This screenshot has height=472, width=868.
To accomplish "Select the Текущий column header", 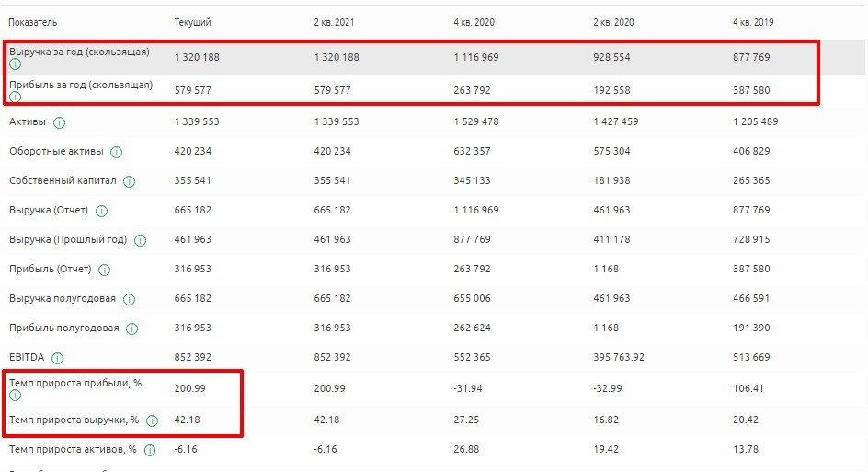I will point(192,21).
